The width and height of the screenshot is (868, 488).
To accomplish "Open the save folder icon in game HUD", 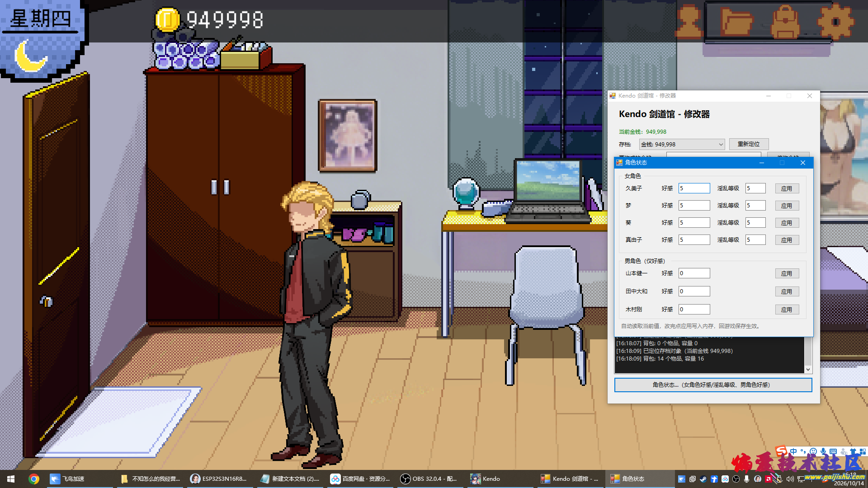I will tap(737, 22).
